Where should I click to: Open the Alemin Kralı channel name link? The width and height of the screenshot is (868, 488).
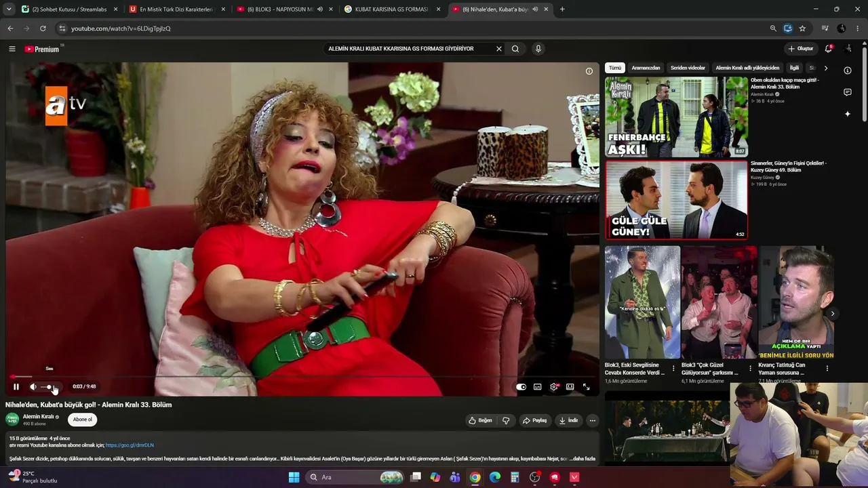pos(38,417)
